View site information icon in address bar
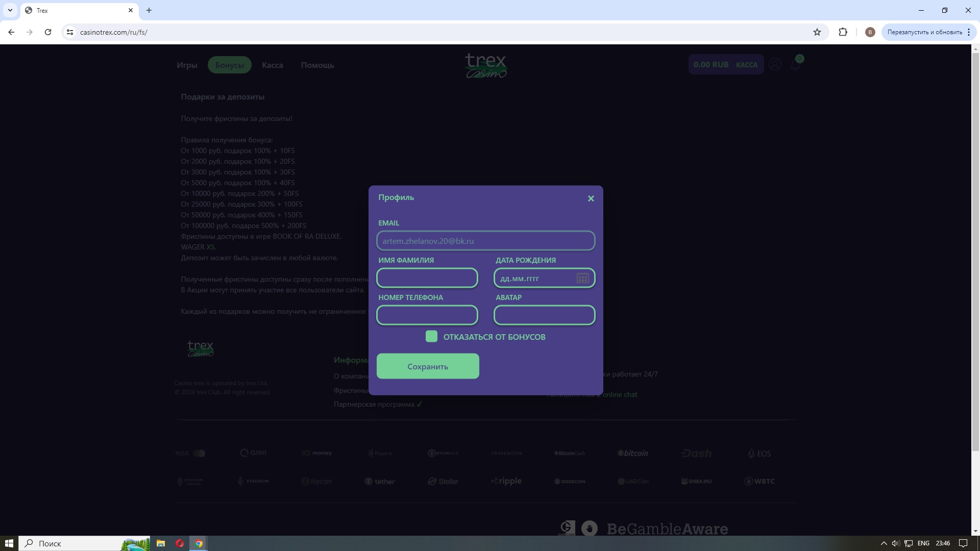980x551 pixels. 70,32
